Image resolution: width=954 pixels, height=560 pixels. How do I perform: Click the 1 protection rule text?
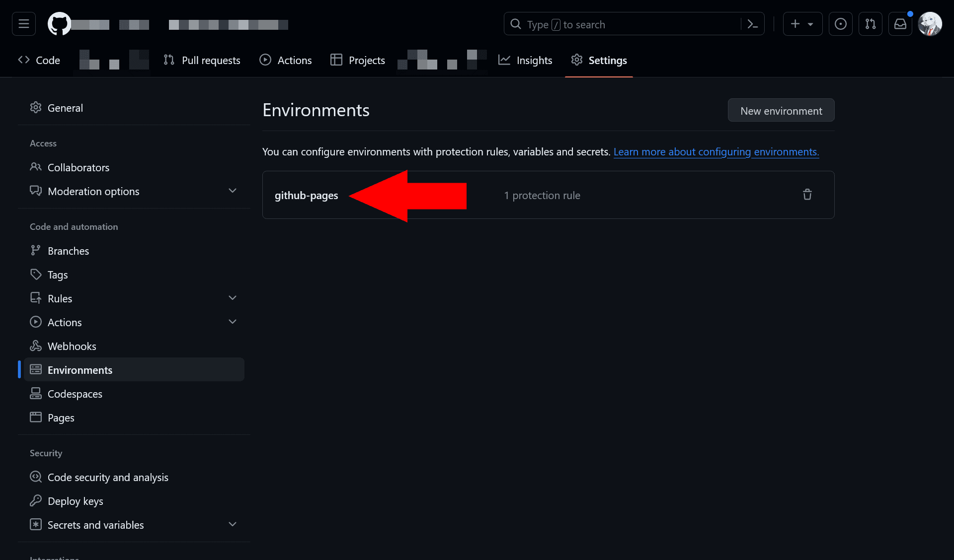click(x=542, y=195)
